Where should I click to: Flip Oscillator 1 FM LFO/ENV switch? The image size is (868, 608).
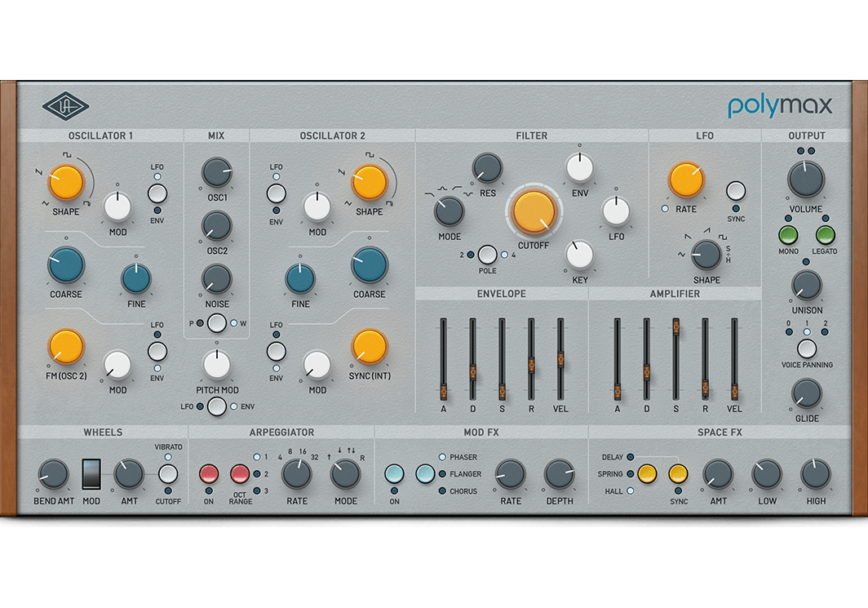157,352
